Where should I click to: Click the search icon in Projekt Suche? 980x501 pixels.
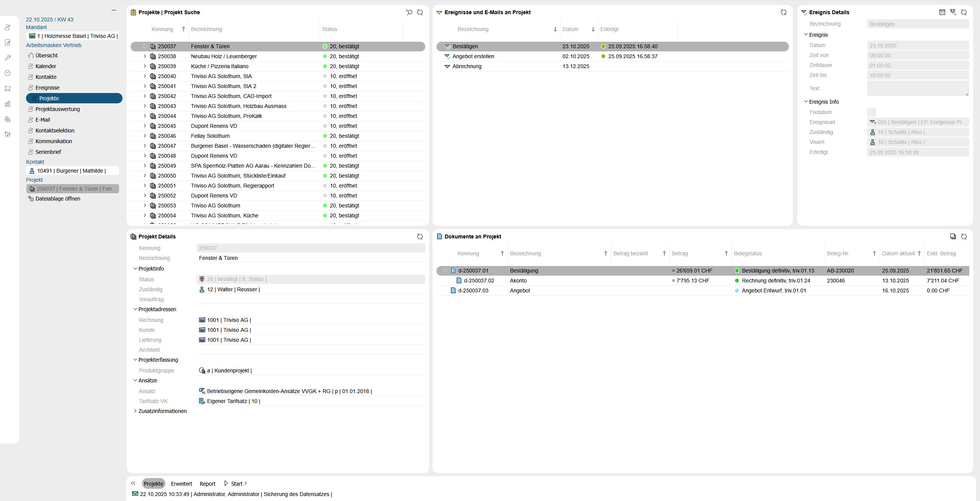pyautogui.click(x=409, y=12)
